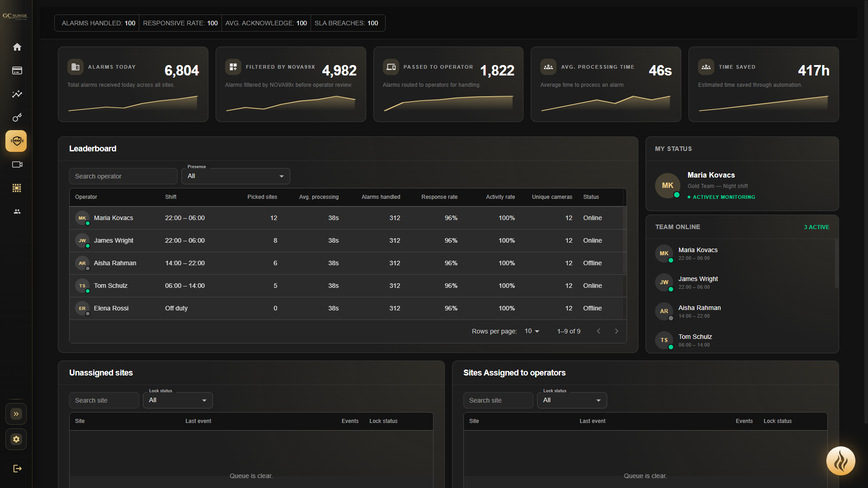The height and width of the screenshot is (488, 868).
Task: Open the billing card icon in sidebar
Action: click(17, 70)
